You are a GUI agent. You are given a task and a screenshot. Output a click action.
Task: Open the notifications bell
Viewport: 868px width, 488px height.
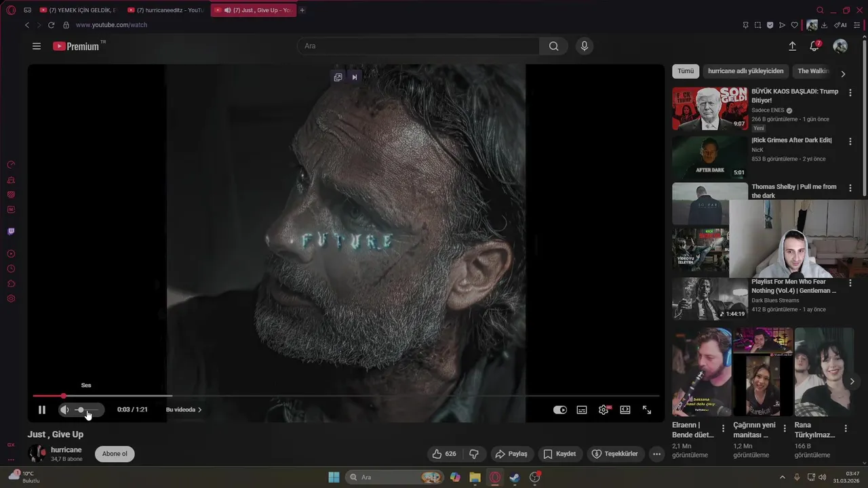click(x=815, y=46)
